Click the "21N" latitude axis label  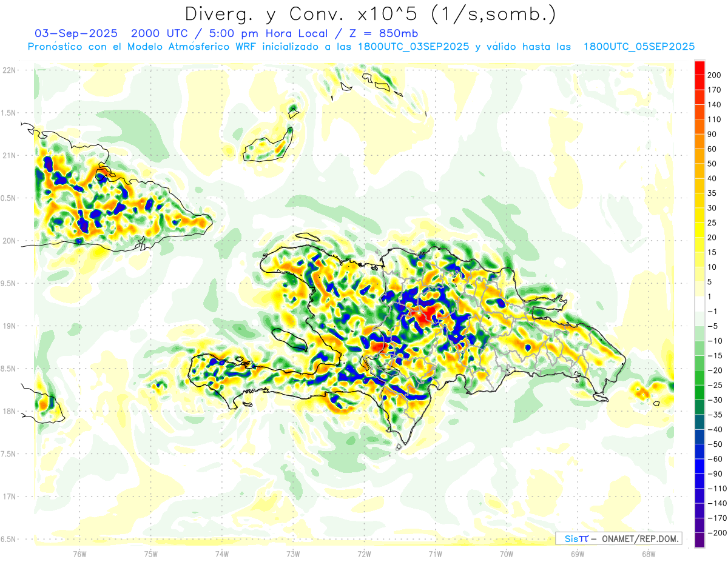click(x=10, y=155)
